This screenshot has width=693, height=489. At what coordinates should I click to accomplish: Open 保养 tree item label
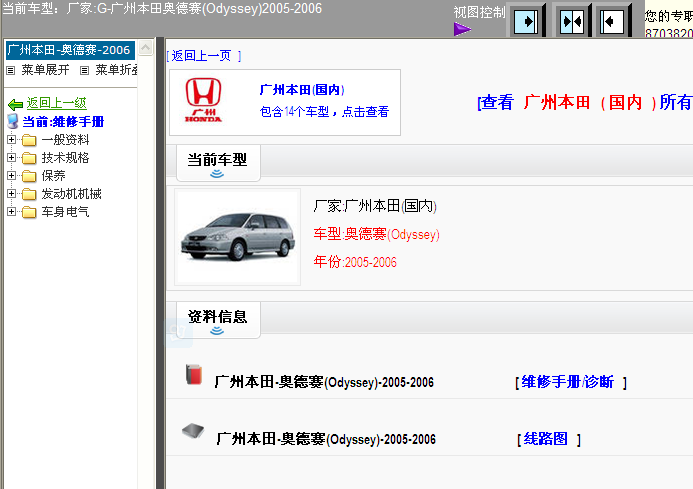coord(53,176)
